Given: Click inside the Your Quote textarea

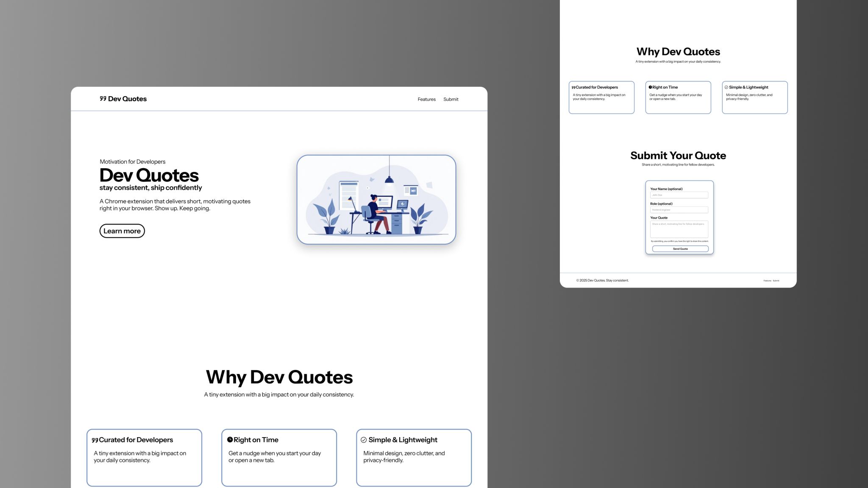Looking at the screenshot, I should [x=679, y=230].
